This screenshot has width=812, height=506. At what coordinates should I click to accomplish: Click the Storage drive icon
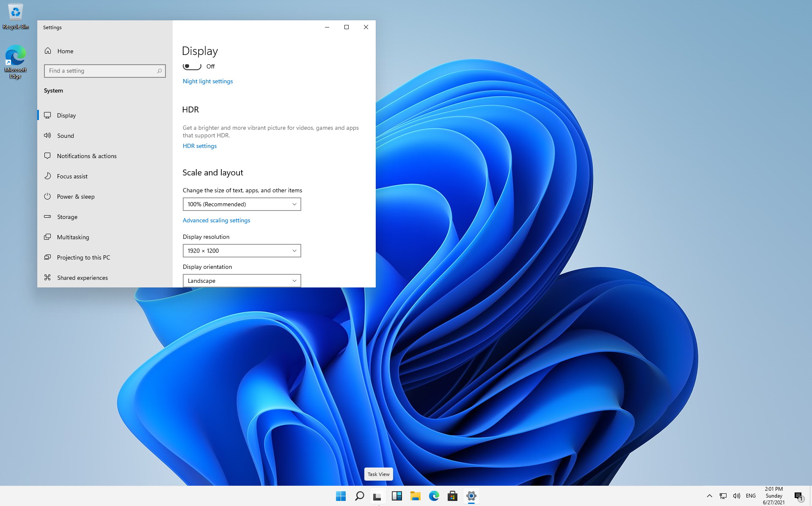[x=48, y=217]
